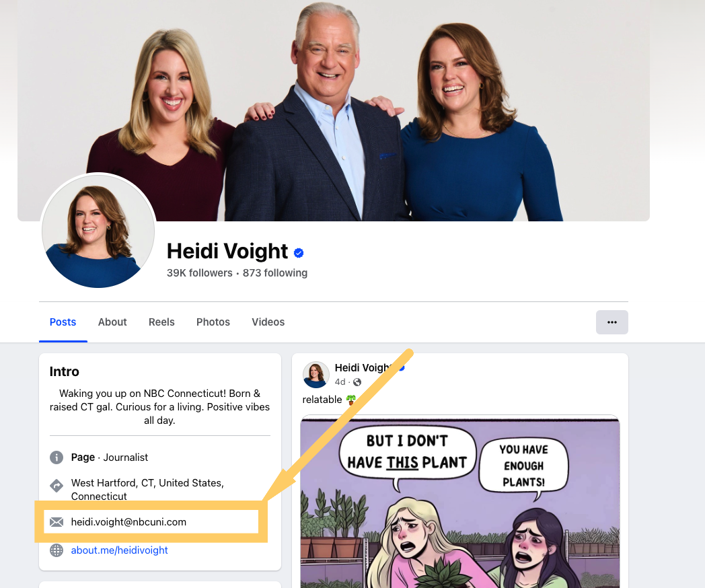Switch to the Videos tab
The width and height of the screenshot is (705, 588).
click(x=268, y=322)
